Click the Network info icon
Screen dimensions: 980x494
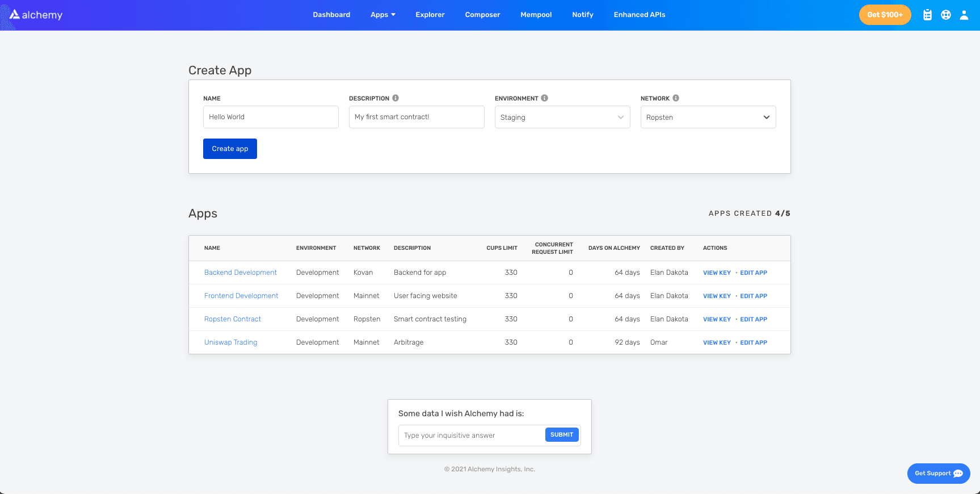[675, 98]
